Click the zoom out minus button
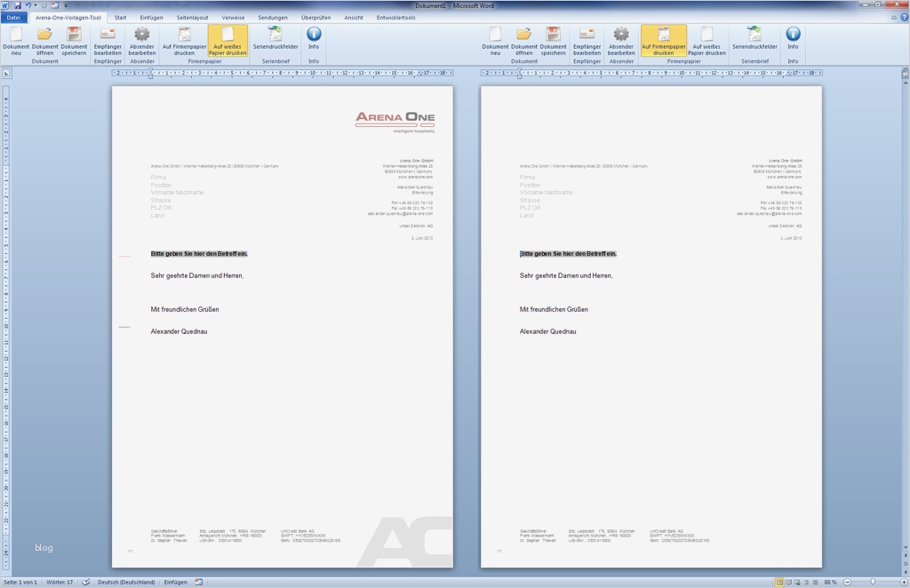Image resolution: width=910 pixels, height=588 pixels. click(847, 582)
